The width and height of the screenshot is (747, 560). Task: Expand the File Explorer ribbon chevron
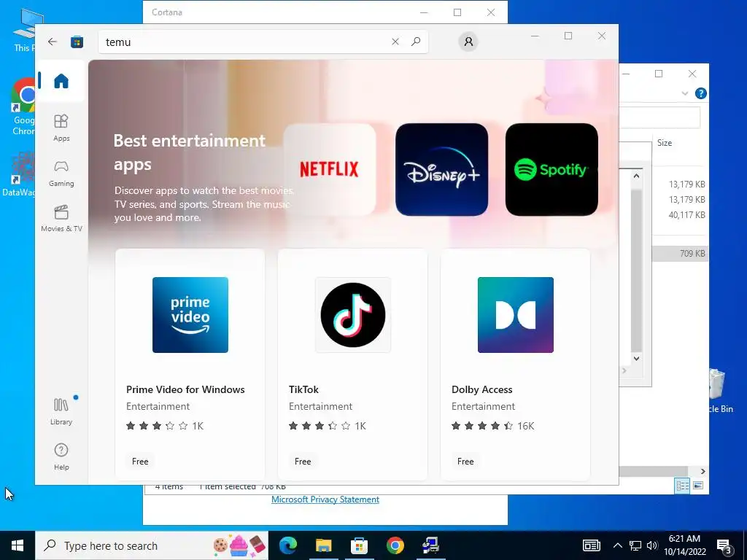click(684, 93)
